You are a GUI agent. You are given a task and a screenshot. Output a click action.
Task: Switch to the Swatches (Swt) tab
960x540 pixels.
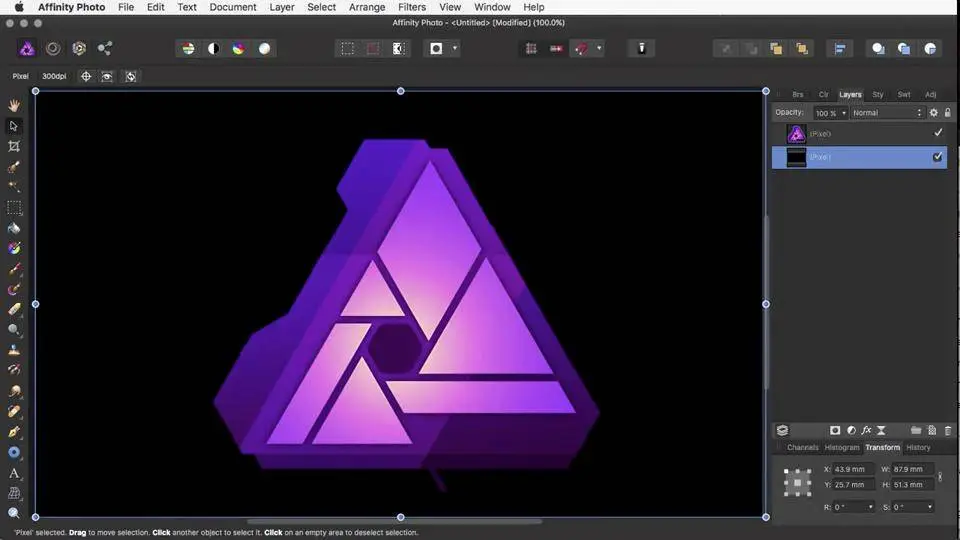coord(904,95)
